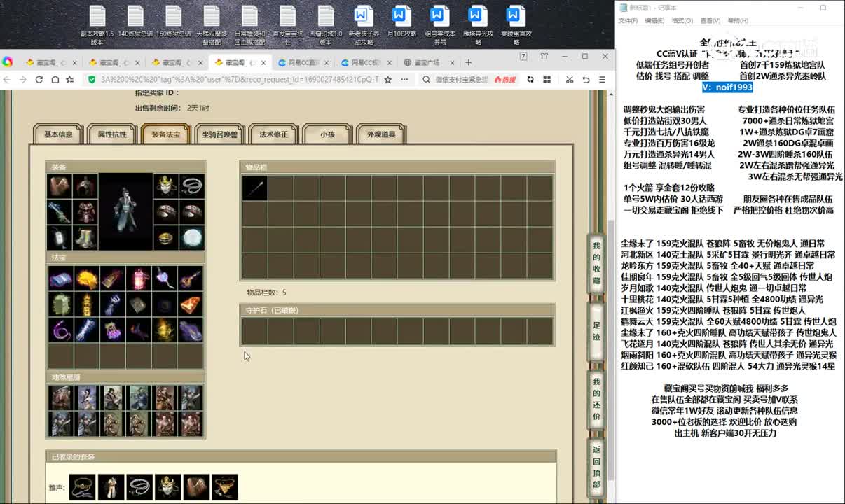Click the browser back arrow

7,80
